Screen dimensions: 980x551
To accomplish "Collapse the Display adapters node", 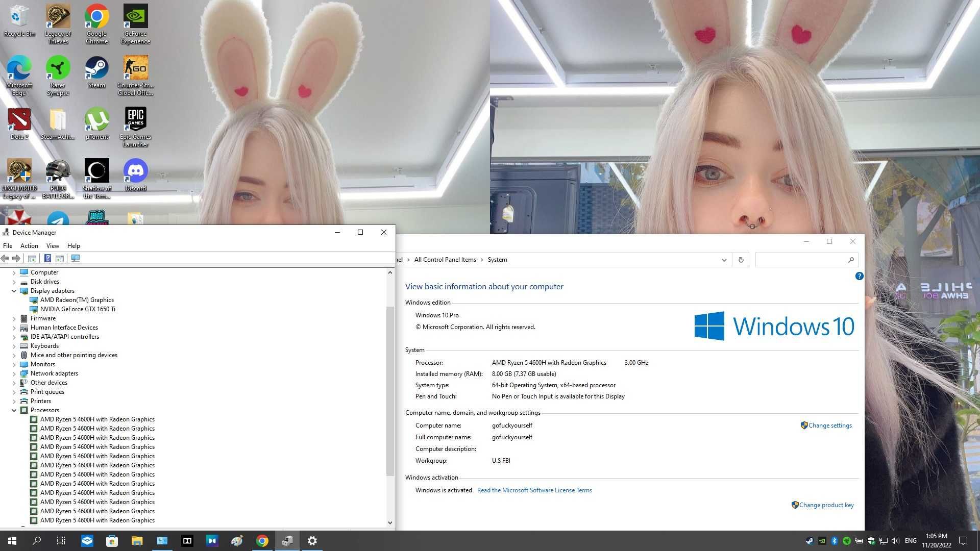I will pyautogui.click(x=14, y=291).
